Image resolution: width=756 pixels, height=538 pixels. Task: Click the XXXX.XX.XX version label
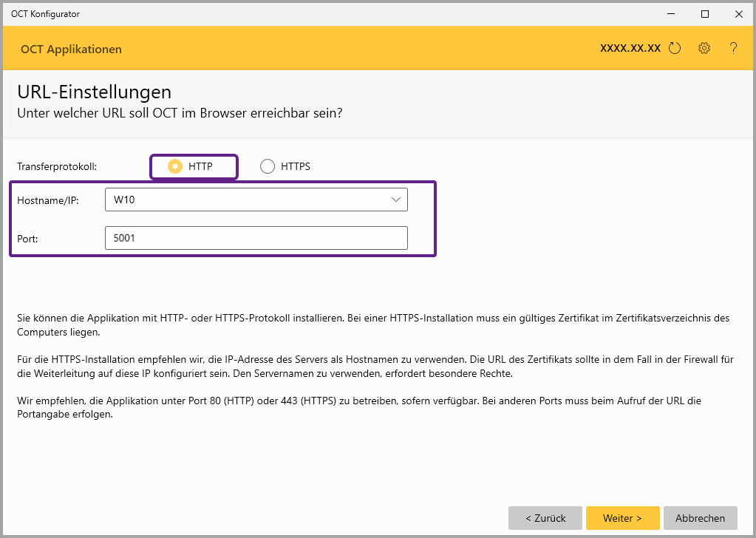[630, 49]
